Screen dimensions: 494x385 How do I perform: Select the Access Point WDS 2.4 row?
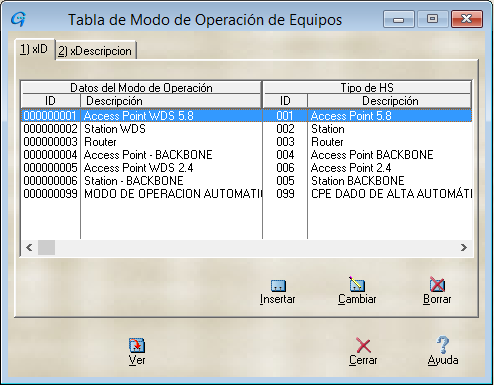pos(247,168)
